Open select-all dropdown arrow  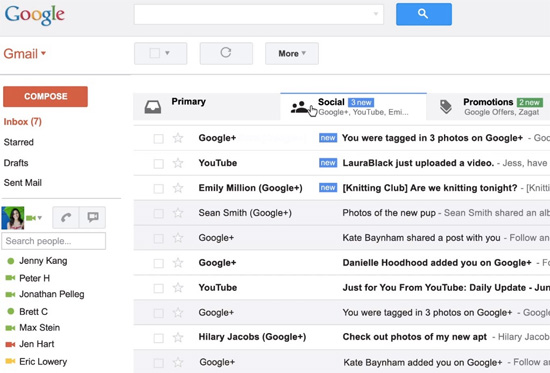(167, 53)
